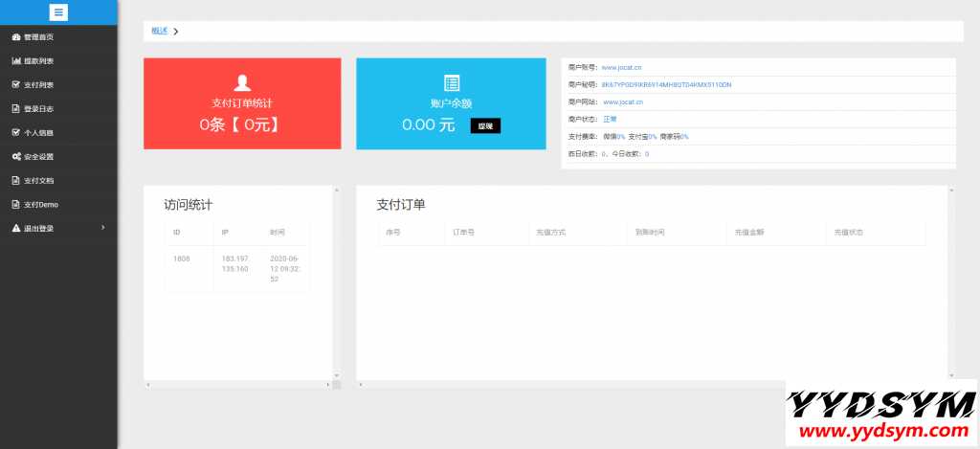Click the breadcrumb arrow after 概述
Image resolution: width=980 pixels, height=449 pixels.
tap(176, 32)
